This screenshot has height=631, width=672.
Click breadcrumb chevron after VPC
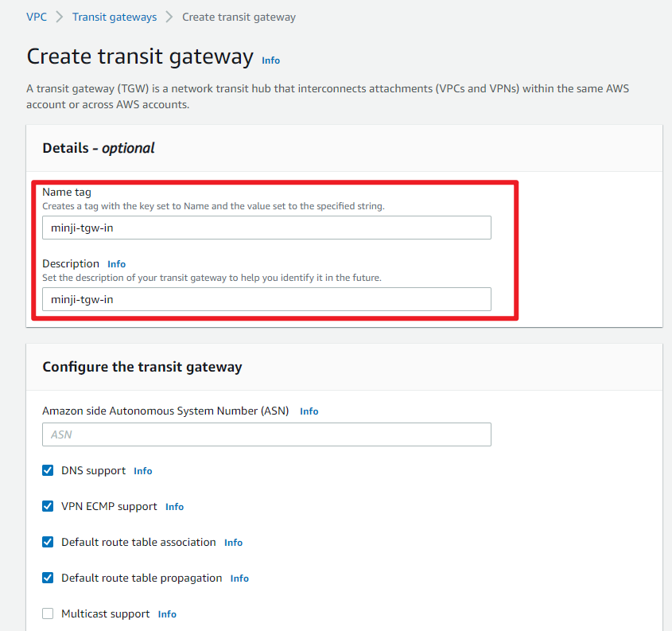click(x=60, y=17)
